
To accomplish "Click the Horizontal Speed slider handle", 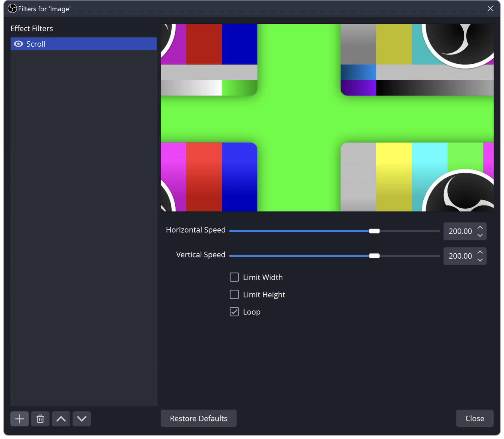I will [375, 231].
